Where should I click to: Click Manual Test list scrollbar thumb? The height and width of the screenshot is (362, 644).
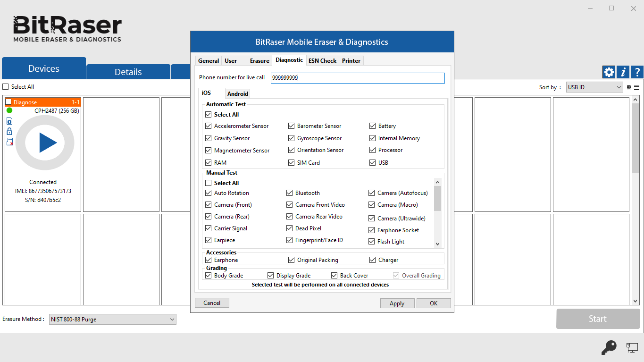point(437,199)
